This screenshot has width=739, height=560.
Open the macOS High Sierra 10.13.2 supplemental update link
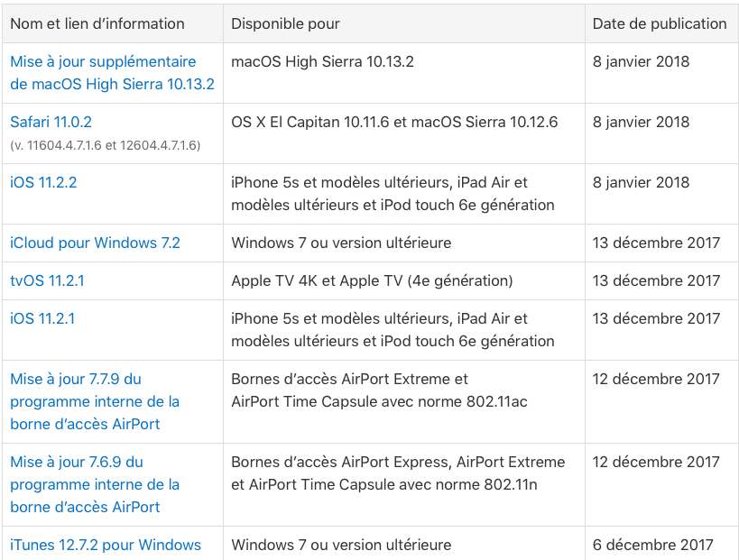pyautogui.click(x=112, y=73)
